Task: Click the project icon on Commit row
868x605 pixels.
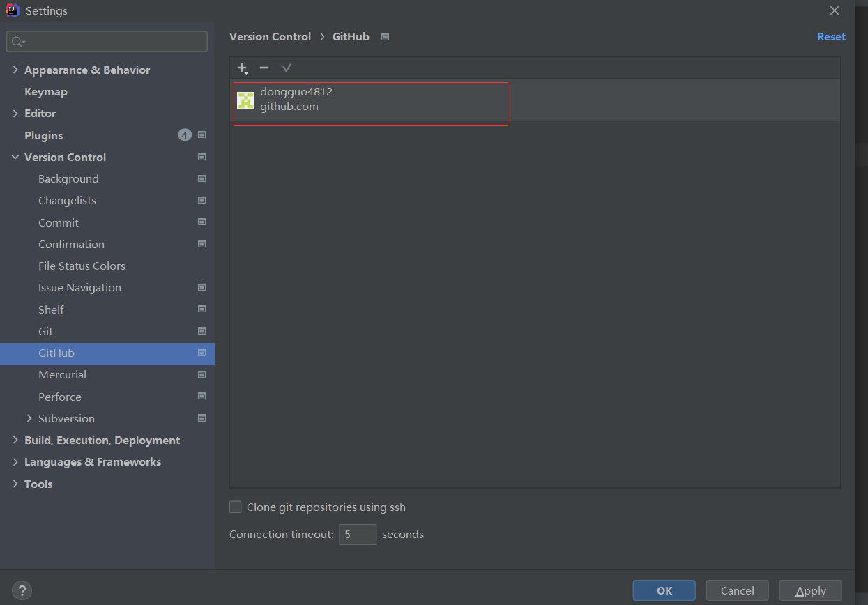Action: point(202,222)
